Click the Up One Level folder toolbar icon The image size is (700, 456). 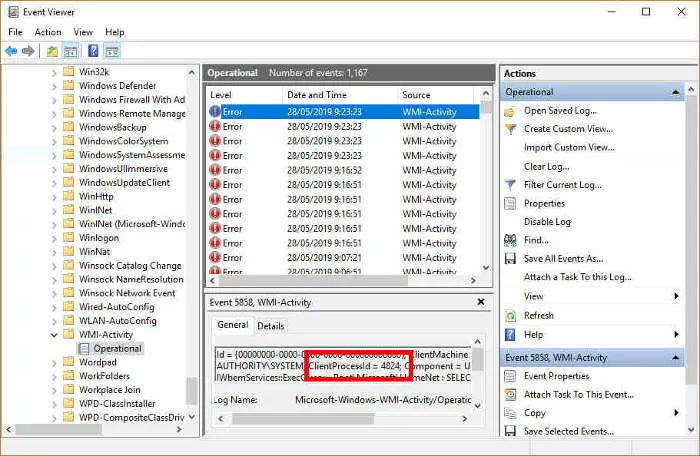click(52, 51)
